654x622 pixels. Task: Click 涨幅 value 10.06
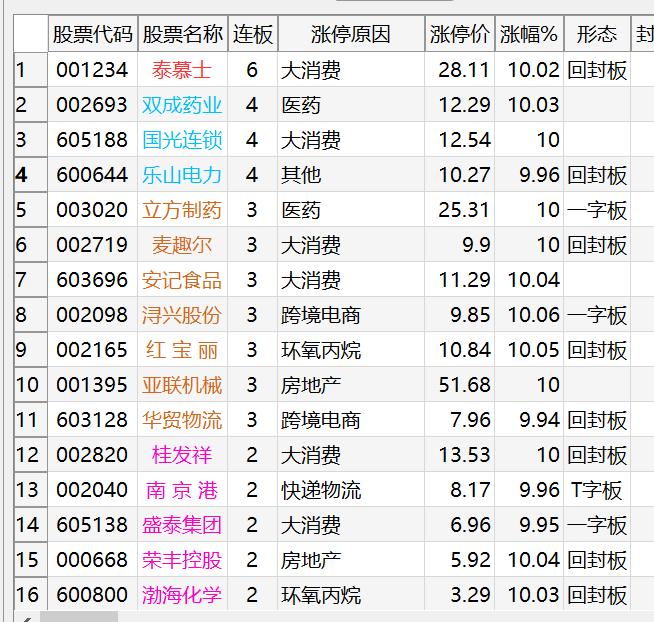pos(533,315)
